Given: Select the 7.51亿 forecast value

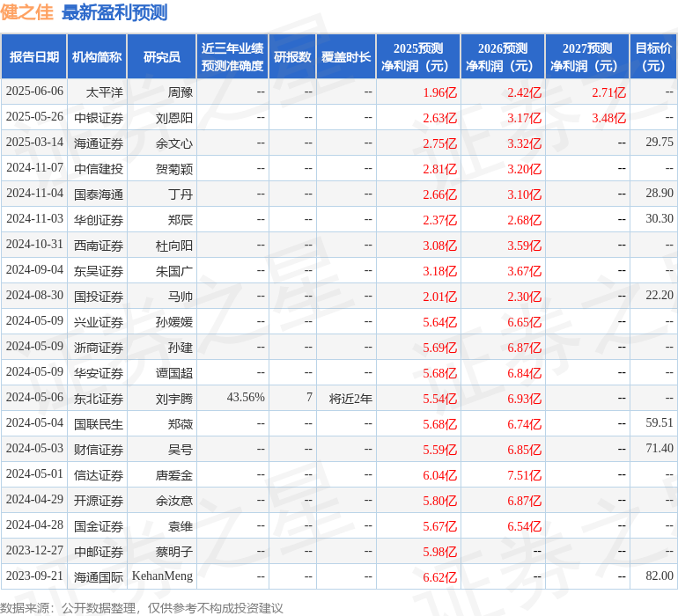Looking at the screenshot, I should point(524,474).
